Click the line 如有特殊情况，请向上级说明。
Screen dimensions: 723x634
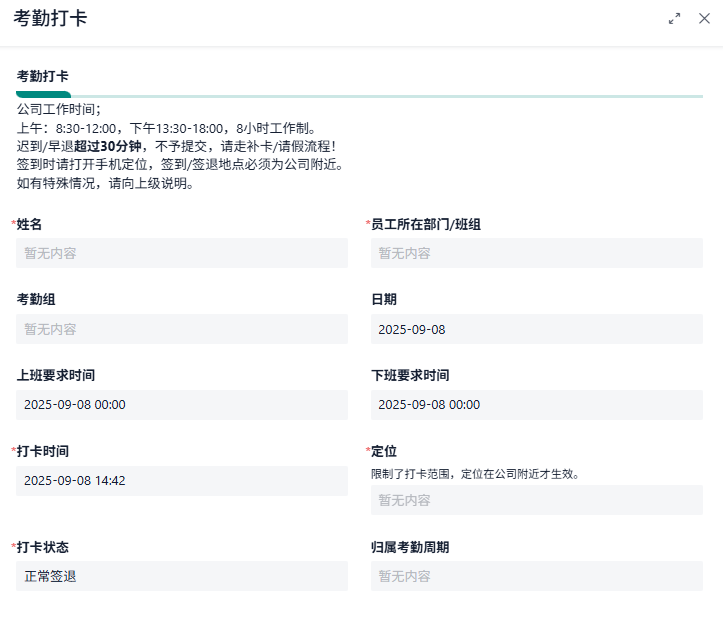105,184
